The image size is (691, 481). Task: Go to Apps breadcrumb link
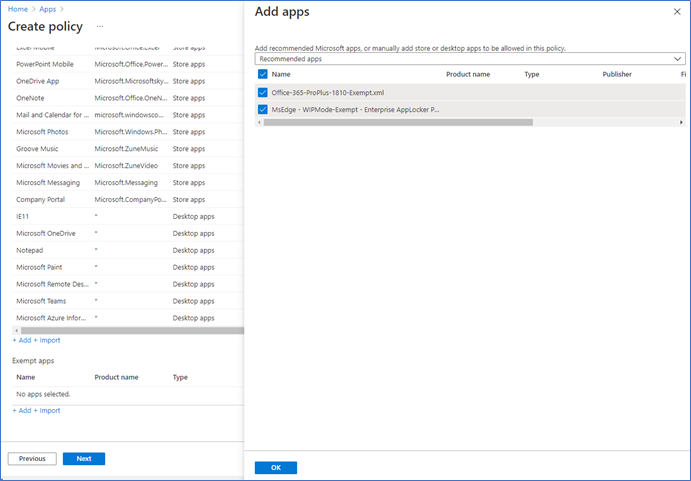click(x=48, y=9)
